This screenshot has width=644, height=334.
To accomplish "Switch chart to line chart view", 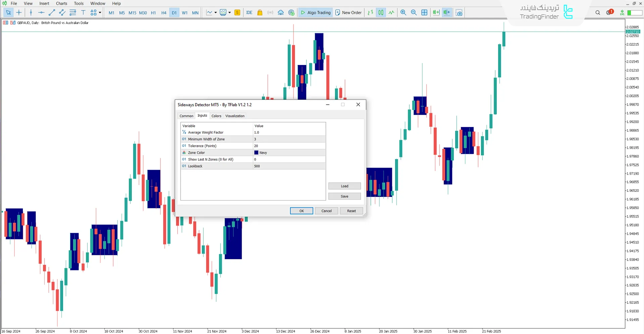I will click(391, 13).
